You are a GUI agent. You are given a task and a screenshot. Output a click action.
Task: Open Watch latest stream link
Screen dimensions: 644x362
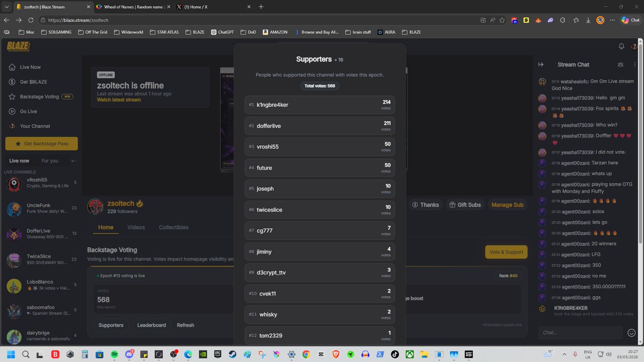click(x=119, y=100)
